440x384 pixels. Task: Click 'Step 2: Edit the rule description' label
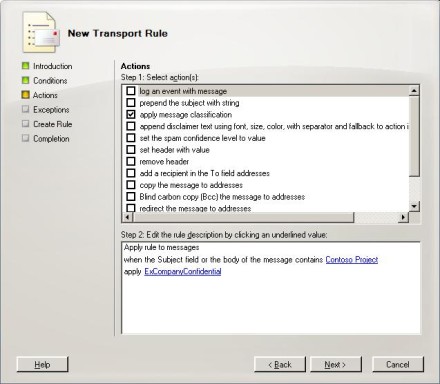click(x=224, y=235)
